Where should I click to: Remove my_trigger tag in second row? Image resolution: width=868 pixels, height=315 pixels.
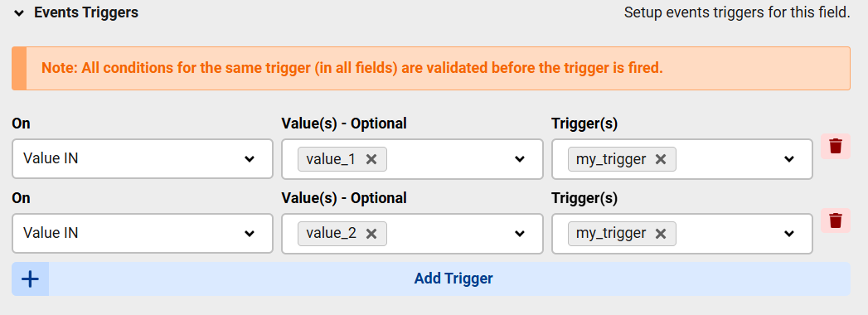coord(661,234)
